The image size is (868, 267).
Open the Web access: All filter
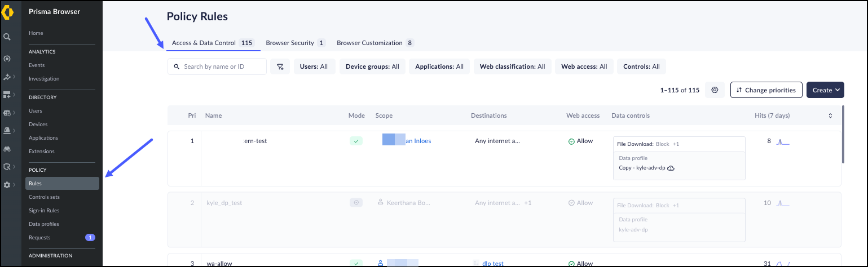[584, 66]
